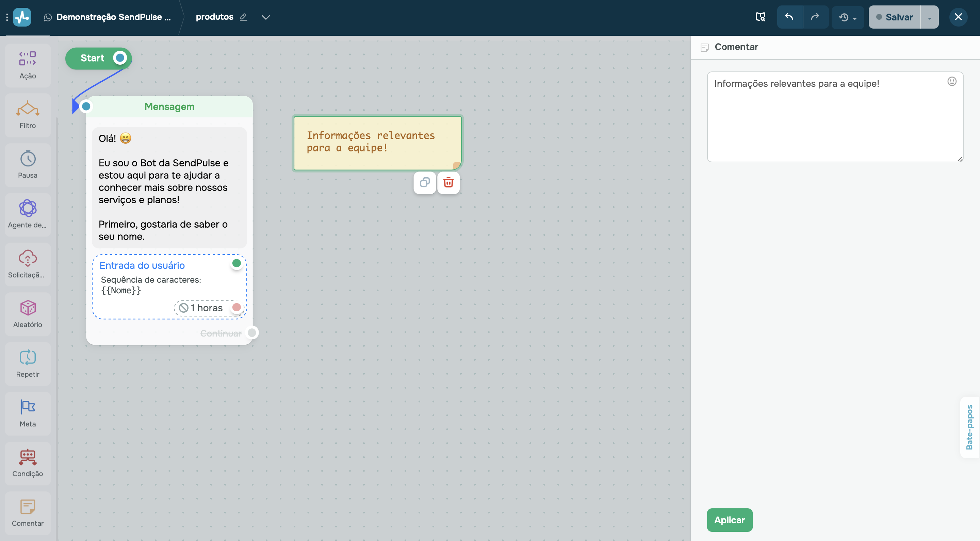Click the Continuar output connector
The image size is (980, 541).
[x=252, y=333]
